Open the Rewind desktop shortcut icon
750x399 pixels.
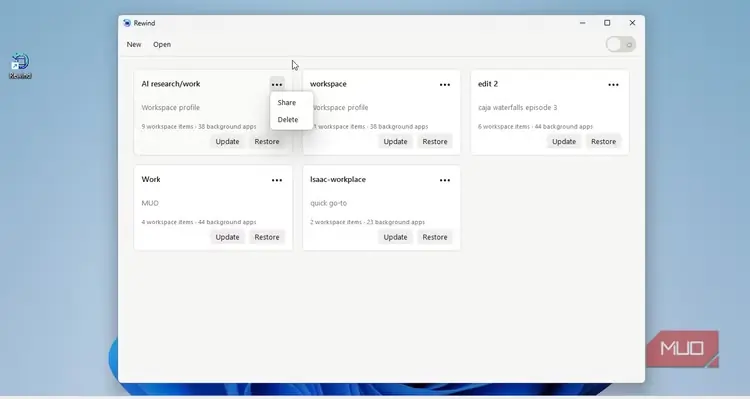point(20,66)
